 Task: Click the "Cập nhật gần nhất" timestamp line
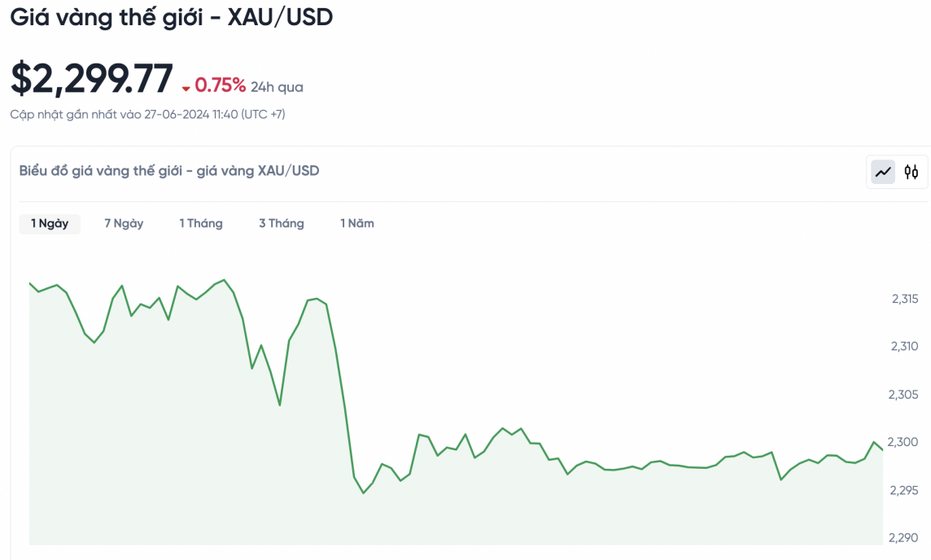147,115
